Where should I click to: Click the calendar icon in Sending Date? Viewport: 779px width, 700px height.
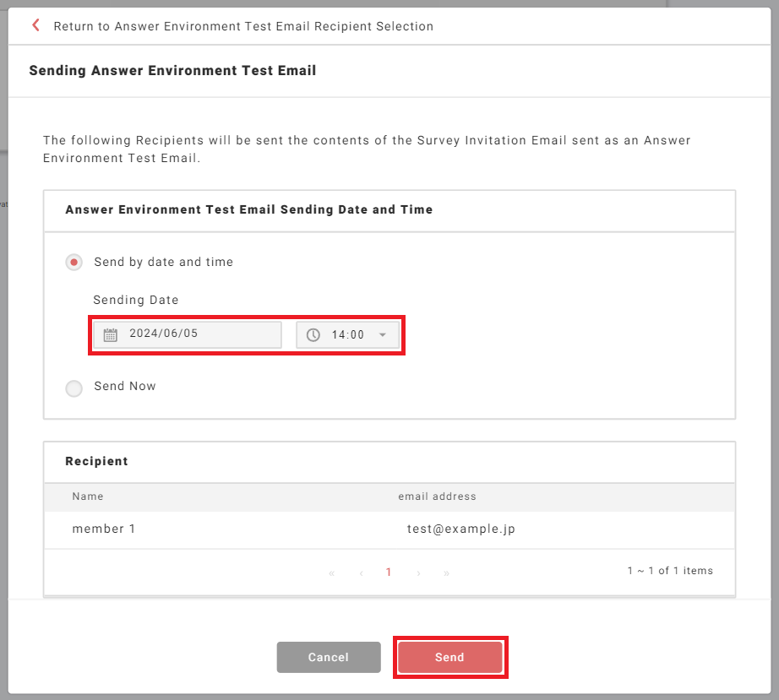(110, 334)
